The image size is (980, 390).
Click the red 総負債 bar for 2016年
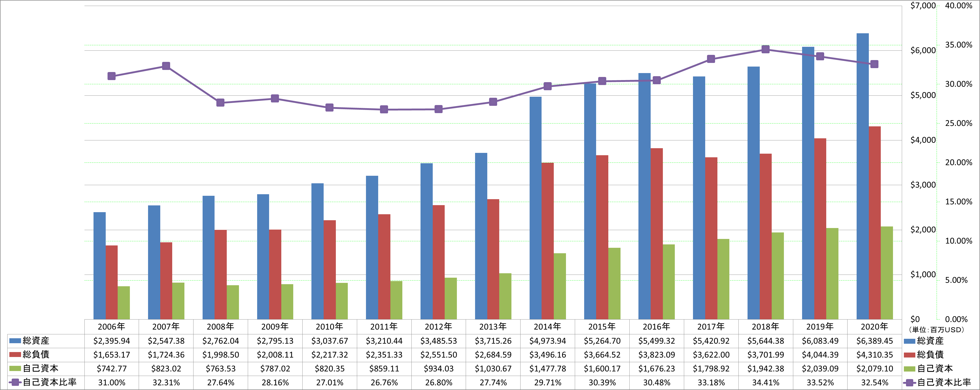tap(657, 234)
